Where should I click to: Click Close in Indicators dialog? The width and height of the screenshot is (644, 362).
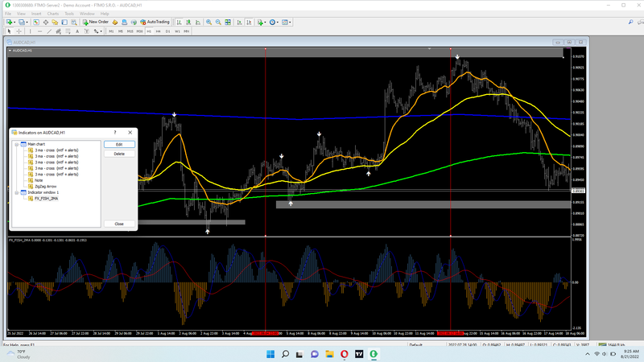tap(119, 224)
